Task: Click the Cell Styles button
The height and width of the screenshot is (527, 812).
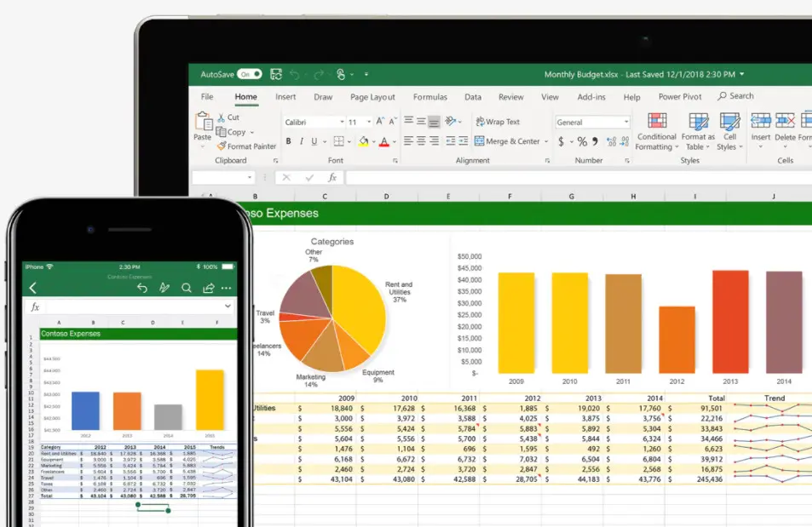Action: (x=729, y=134)
